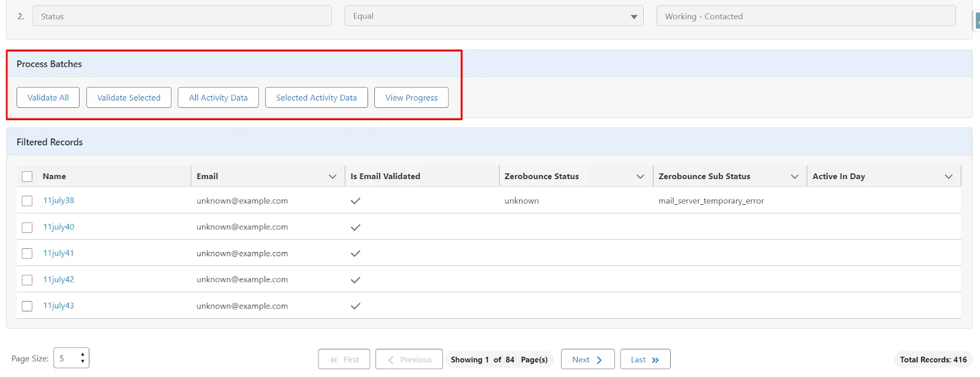The height and width of the screenshot is (377, 980).
Task: Click the Page Size stepper arrows
Action: [83, 358]
